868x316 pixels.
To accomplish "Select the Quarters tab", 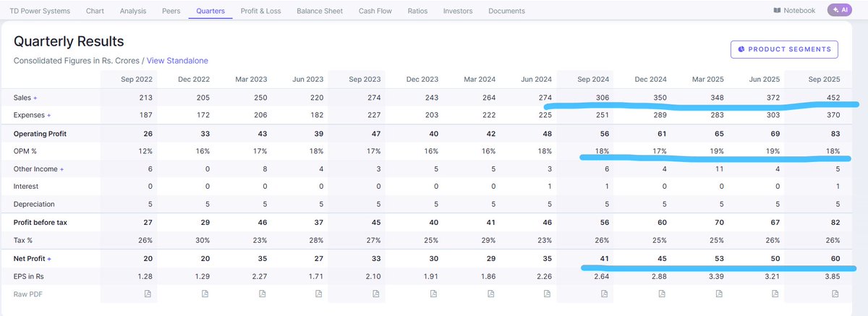I will tap(210, 11).
